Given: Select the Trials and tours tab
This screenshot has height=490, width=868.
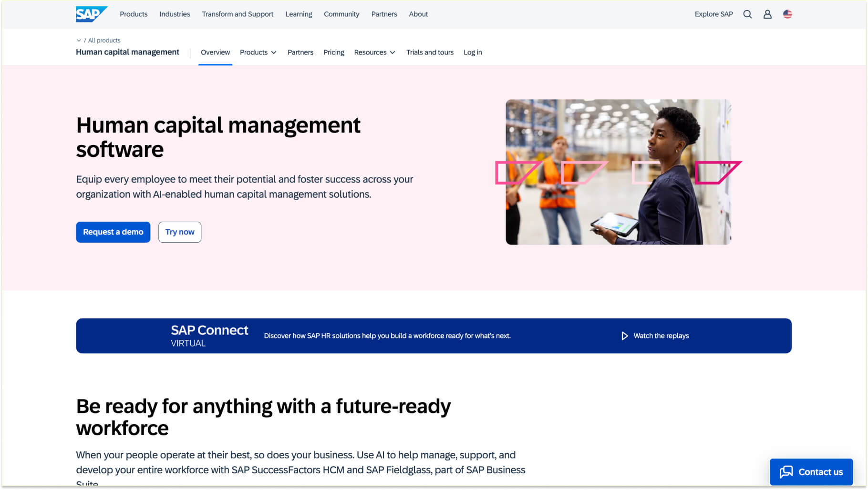Looking at the screenshot, I should 430,52.
